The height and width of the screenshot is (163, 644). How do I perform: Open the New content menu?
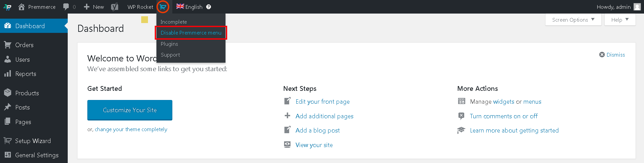[94, 7]
